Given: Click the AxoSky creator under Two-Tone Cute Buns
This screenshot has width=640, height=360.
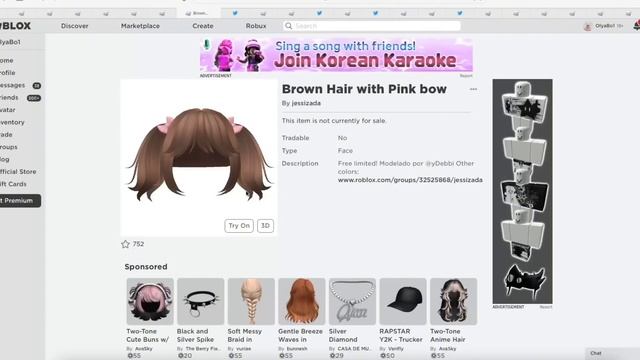Looking at the screenshot, I should click(x=144, y=349).
